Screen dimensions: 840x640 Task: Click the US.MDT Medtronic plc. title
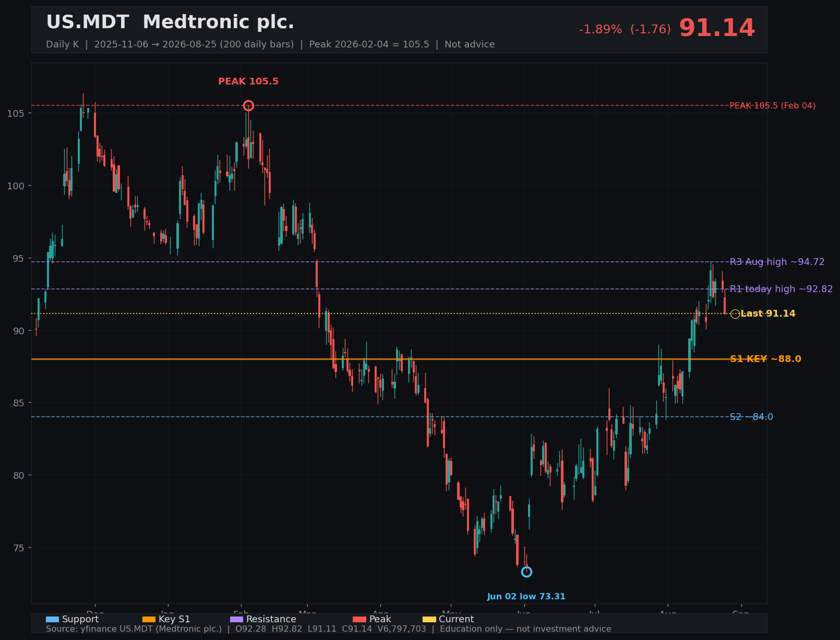pos(170,22)
